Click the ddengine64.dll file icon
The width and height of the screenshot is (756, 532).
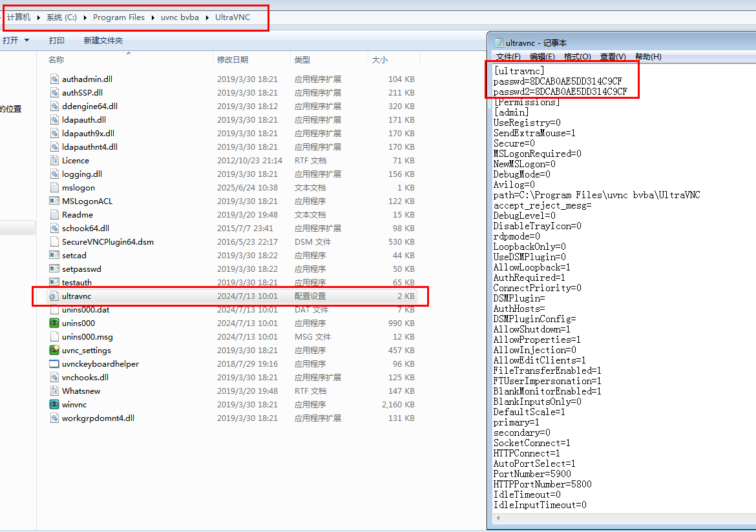(54, 106)
